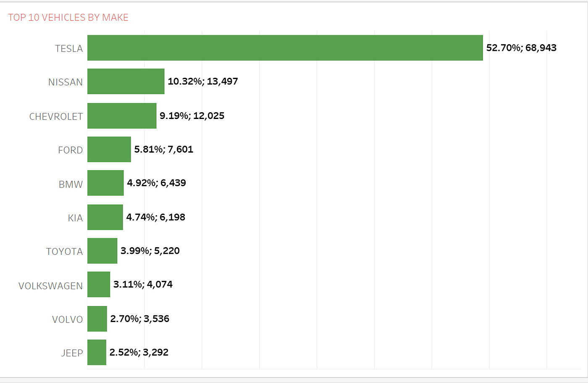Select the CHEVROLET bar
Screen dimensions: 588x383
click(x=122, y=116)
